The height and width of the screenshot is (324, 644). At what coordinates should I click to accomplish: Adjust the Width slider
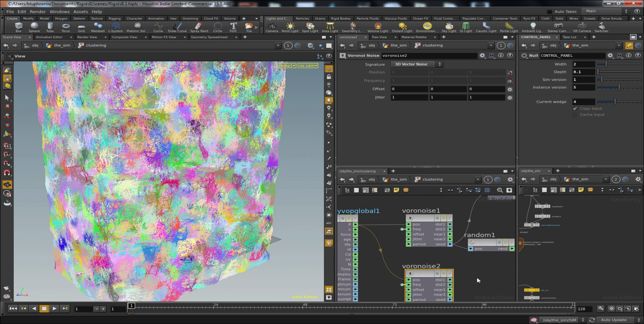point(620,64)
